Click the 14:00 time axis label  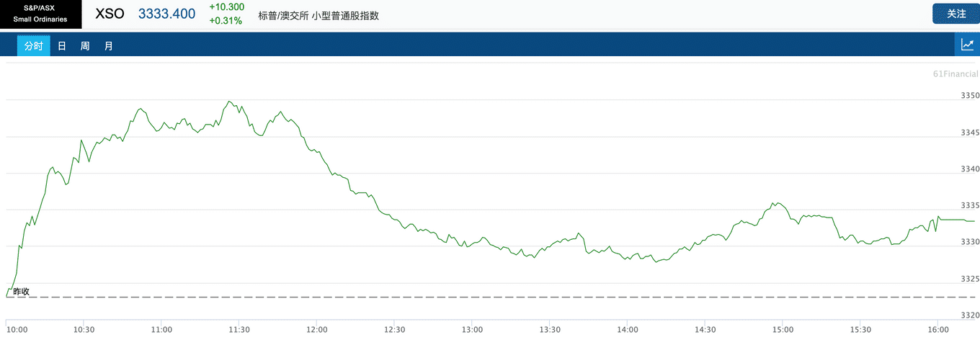[628, 329]
